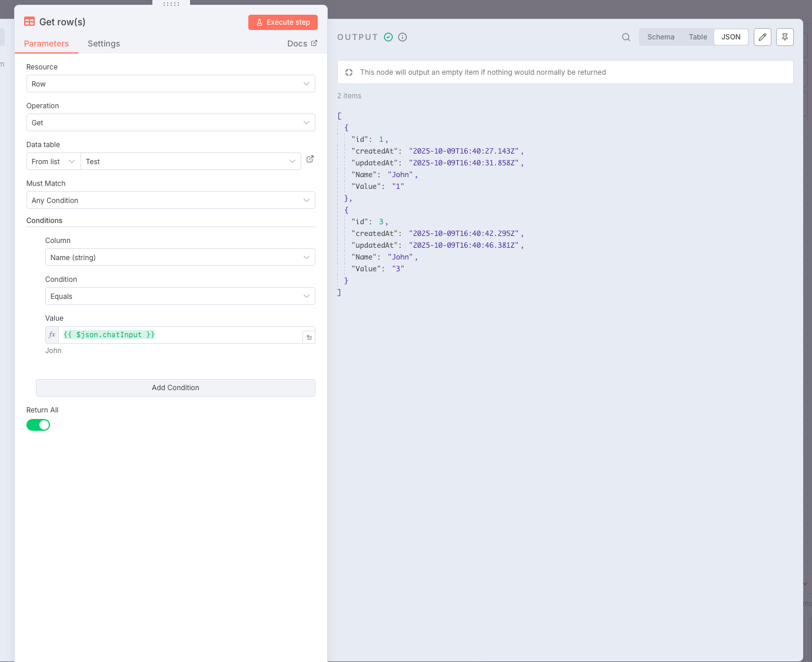Click the fx button on the Value field
This screenshot has height=662, width=812.
click(52, 334)
